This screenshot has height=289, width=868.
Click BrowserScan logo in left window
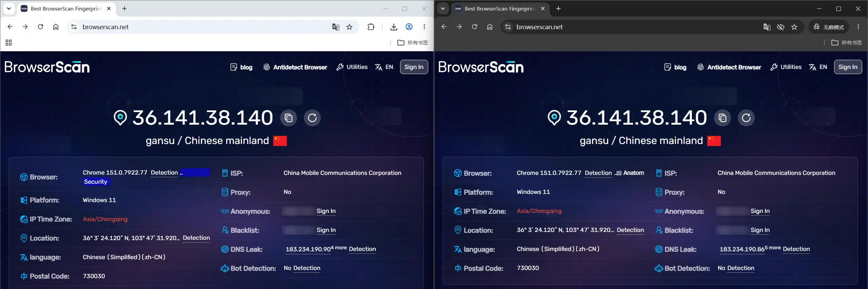[47, 67]
